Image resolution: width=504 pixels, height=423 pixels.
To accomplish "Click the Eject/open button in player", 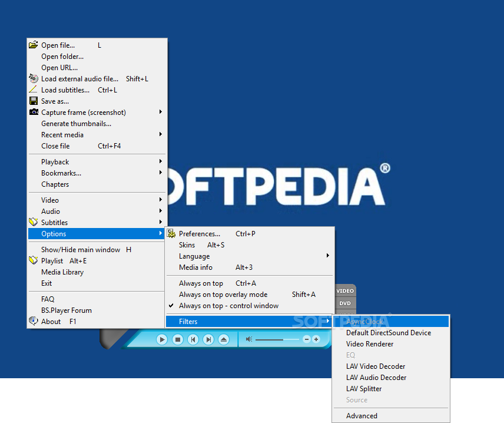I will (224, 339).
